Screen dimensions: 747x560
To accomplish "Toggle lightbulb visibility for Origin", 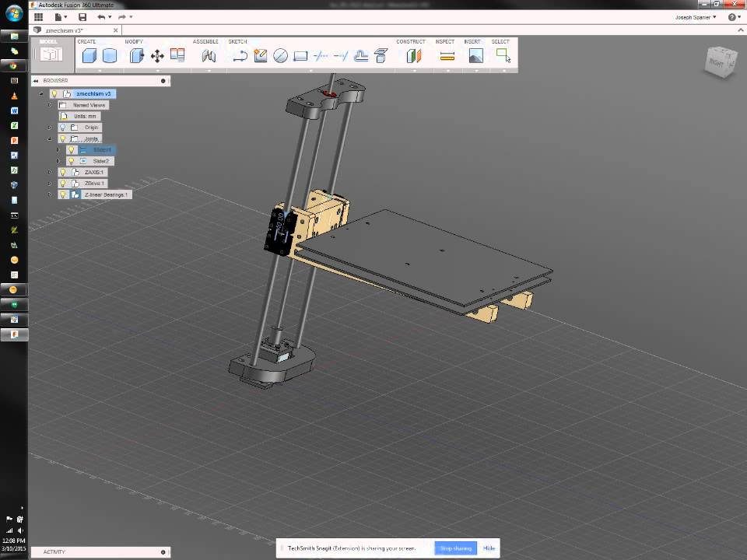I will [x=62, y=128].
